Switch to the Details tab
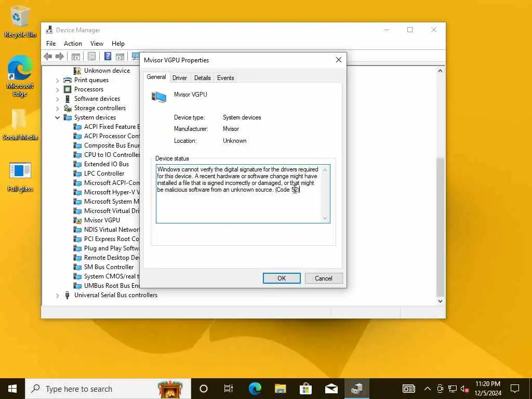This screenshot has width=532, height=399. (x=202, y=78)
